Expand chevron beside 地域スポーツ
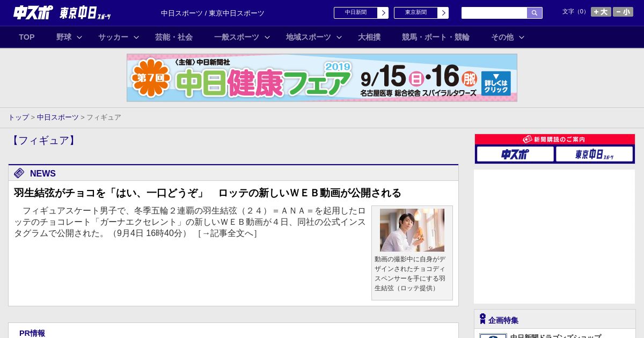 coord(339,37)
